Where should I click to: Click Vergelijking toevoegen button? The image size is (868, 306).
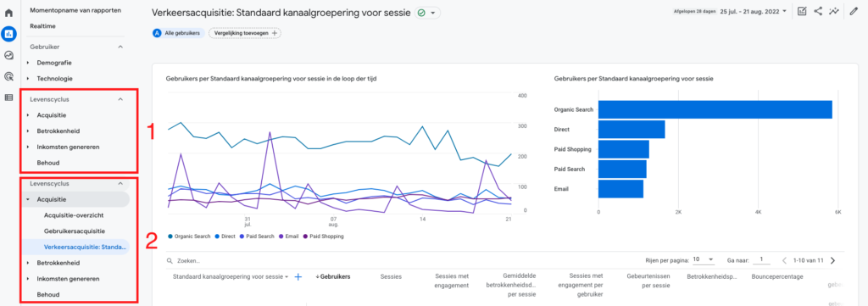(245, 33)
